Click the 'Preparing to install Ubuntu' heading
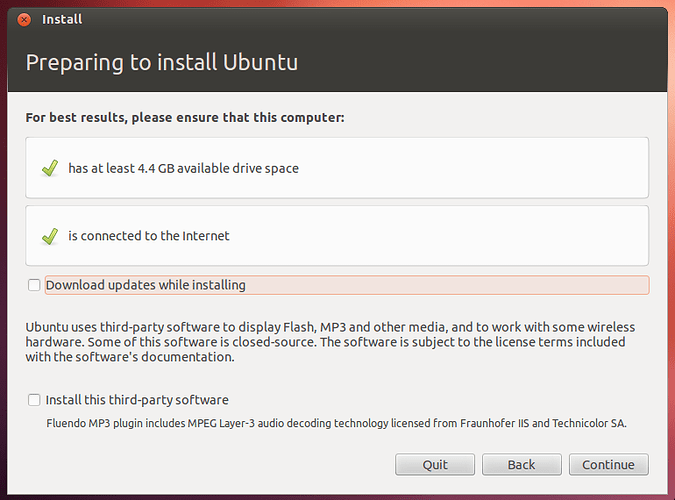Screen dimensions: 675x500 162,63
